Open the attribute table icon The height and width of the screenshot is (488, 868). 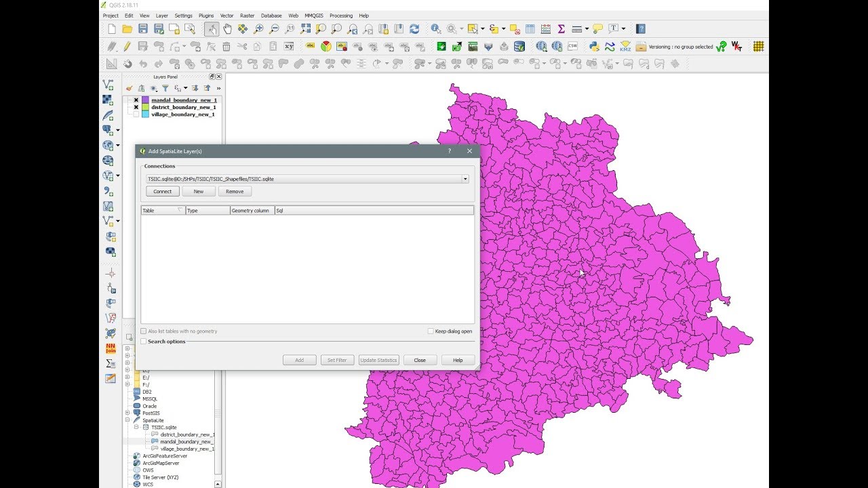click(530, 29)
